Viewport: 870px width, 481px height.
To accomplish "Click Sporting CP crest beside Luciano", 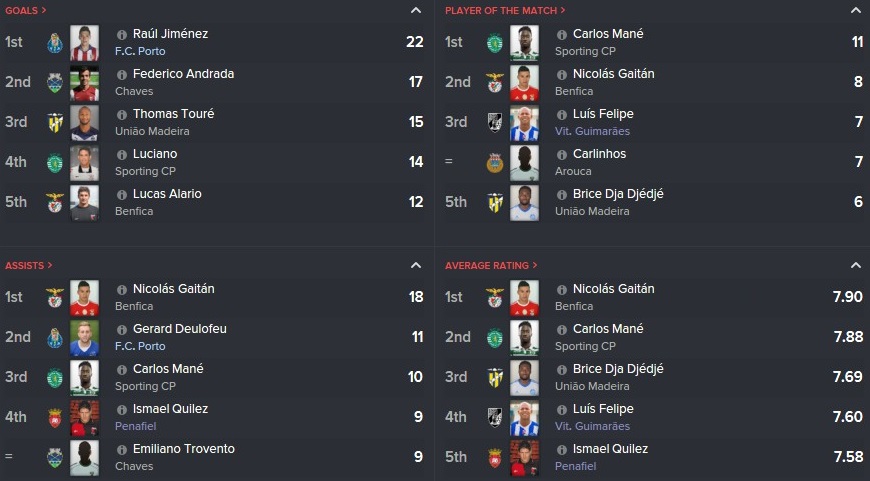I will click(x=55, y=163).
